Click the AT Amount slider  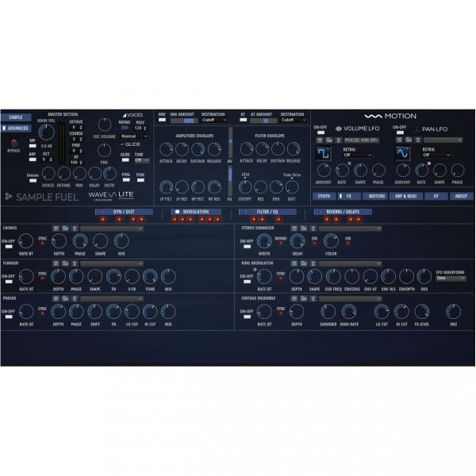263,121
